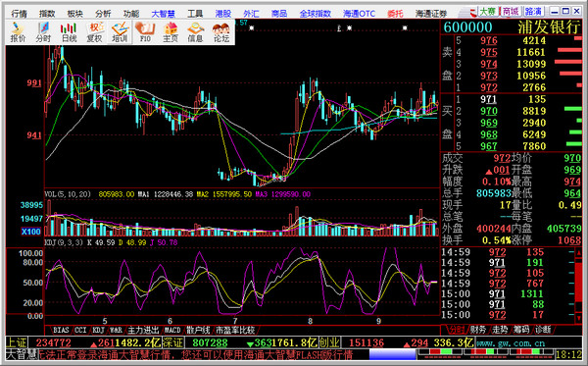
Task: Switch to 日线 daily K-line icon
Action: [69, 32]
